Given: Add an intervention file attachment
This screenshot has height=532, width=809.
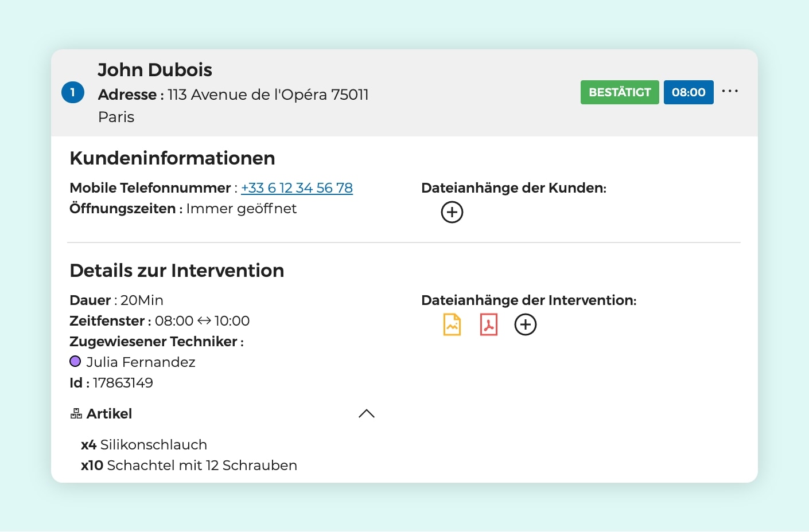Looking at the screenshot, I should (x=525, y=324).
